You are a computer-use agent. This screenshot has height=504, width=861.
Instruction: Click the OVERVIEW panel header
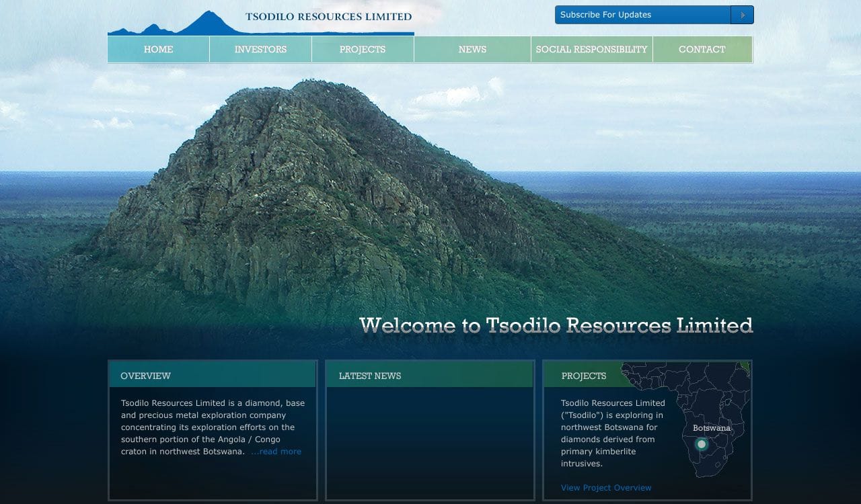145,376
